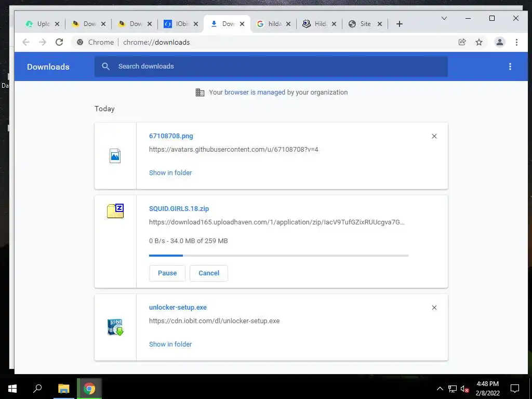Click the Downloads page title

click(x=48, y=66)
